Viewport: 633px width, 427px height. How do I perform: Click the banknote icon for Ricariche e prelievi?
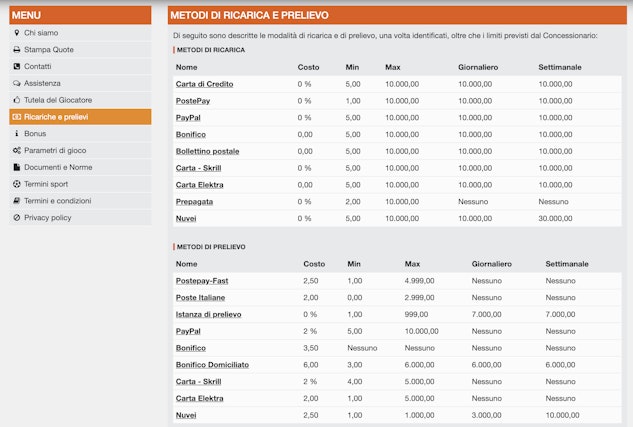coord(16,117)
